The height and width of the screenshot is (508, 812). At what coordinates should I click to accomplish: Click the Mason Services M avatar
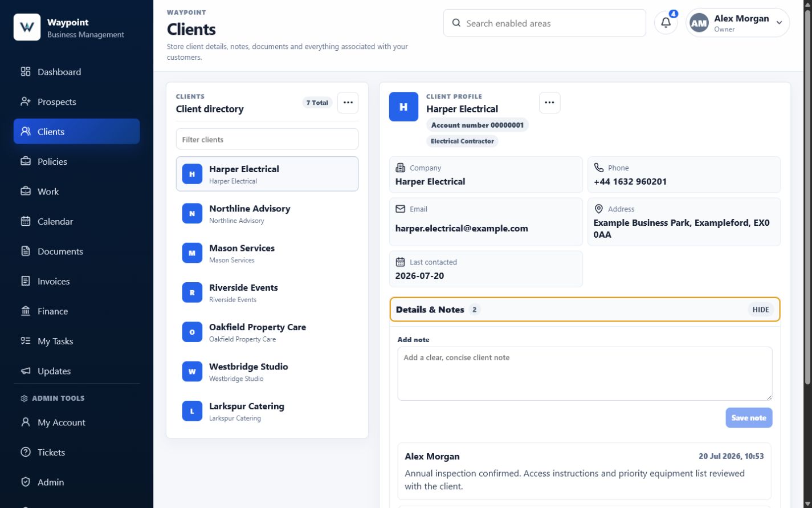[x=192, y=253]
